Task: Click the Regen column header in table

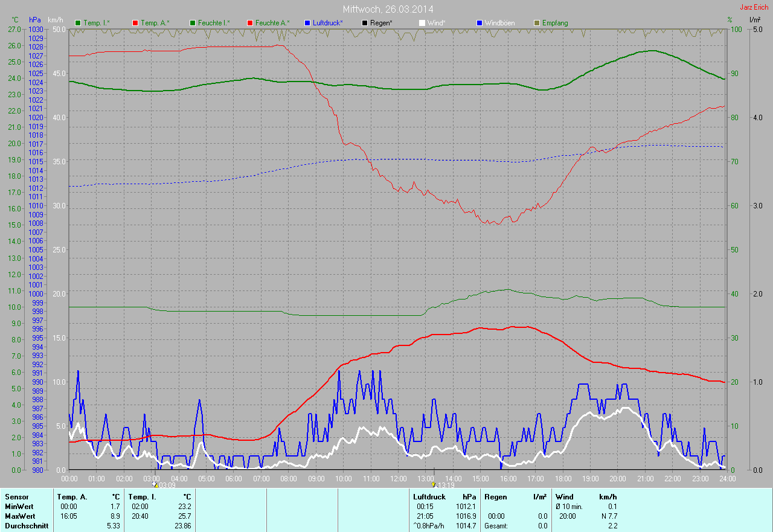Action: coord(496,496)
